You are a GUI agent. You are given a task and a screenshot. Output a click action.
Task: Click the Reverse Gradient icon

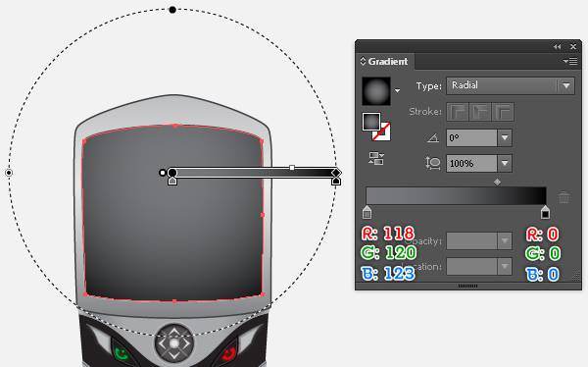tap(376, 158)
